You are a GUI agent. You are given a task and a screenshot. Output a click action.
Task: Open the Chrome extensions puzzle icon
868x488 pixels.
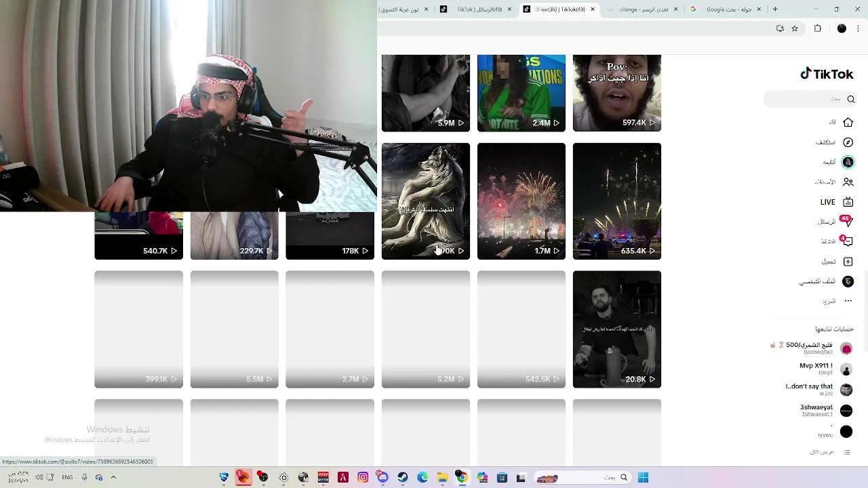click(817, 28)
